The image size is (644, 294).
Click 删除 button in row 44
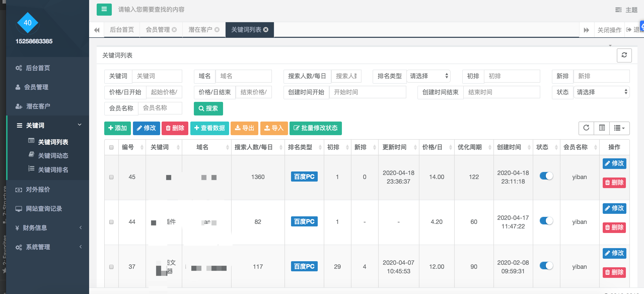point(614,227)
